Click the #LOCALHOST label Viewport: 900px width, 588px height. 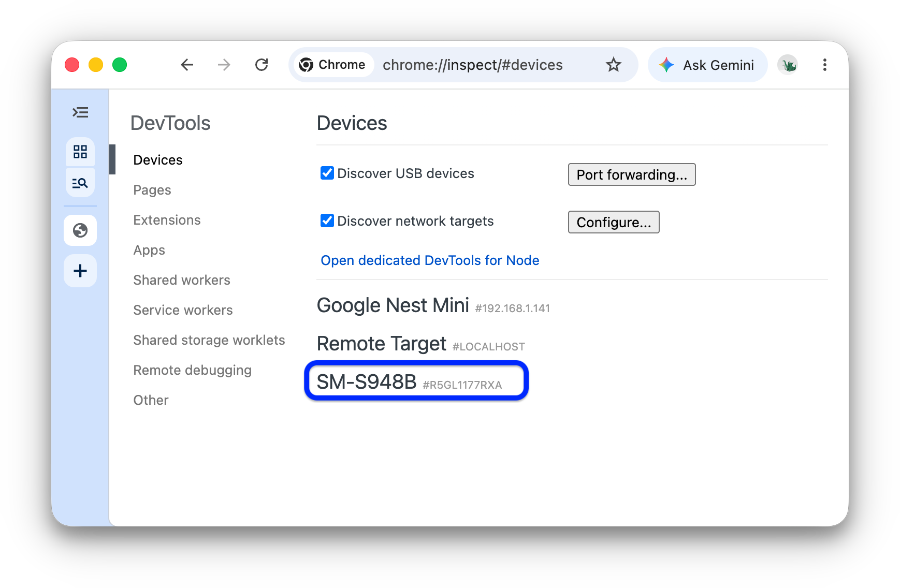point(489,347)
